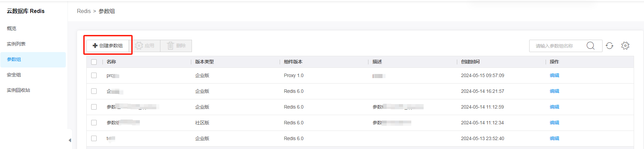Open 实例回收站 in the sidebar
The width and height of the screenshot is (644, 149).
(x=19, y=90)
